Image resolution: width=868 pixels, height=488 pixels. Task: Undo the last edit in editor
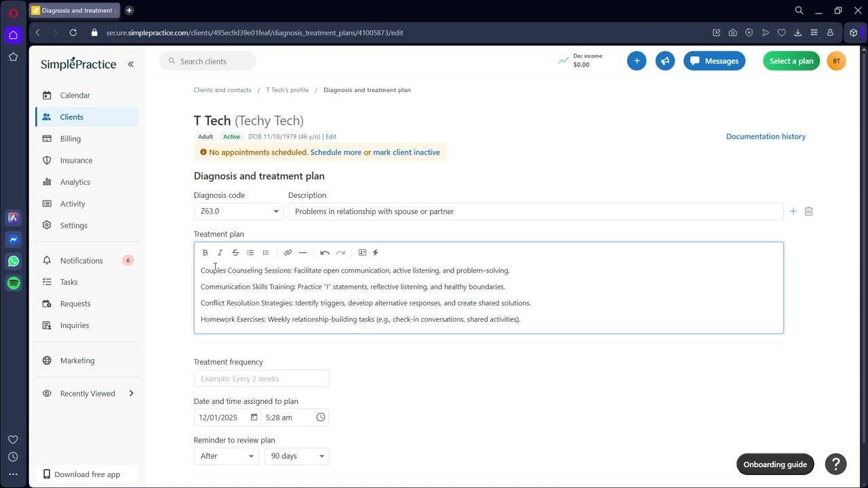point(325,253)
